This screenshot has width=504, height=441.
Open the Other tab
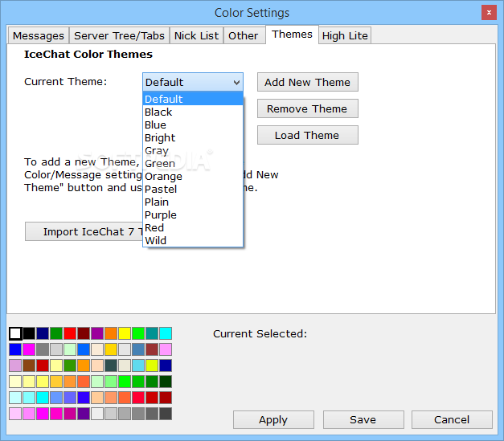click(x=244, y=35)
